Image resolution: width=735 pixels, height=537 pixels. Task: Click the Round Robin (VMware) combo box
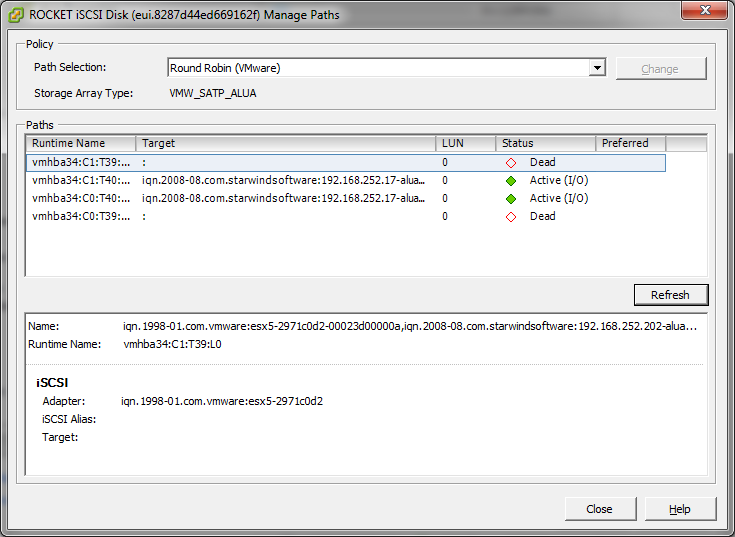(386, 68)
